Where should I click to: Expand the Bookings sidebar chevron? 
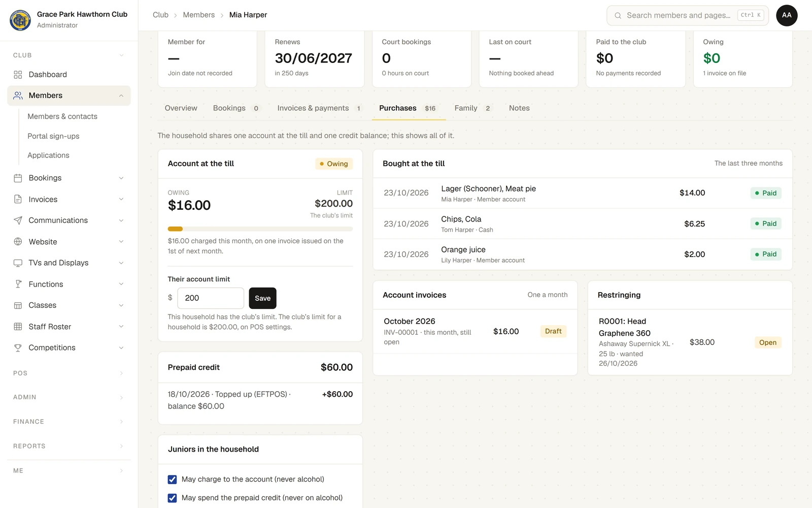tap(121, 178)
